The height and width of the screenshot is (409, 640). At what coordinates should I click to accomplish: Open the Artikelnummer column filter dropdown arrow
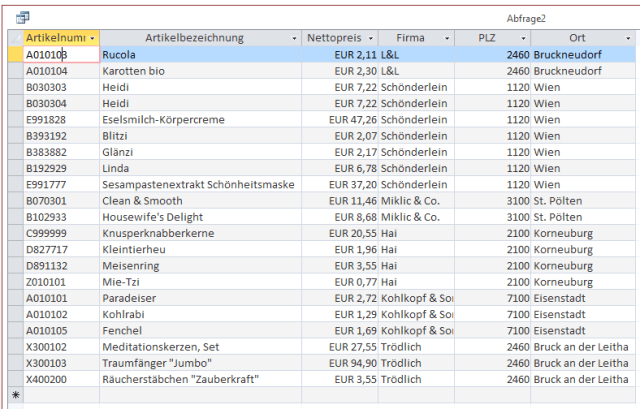click(x=93, y=38)
